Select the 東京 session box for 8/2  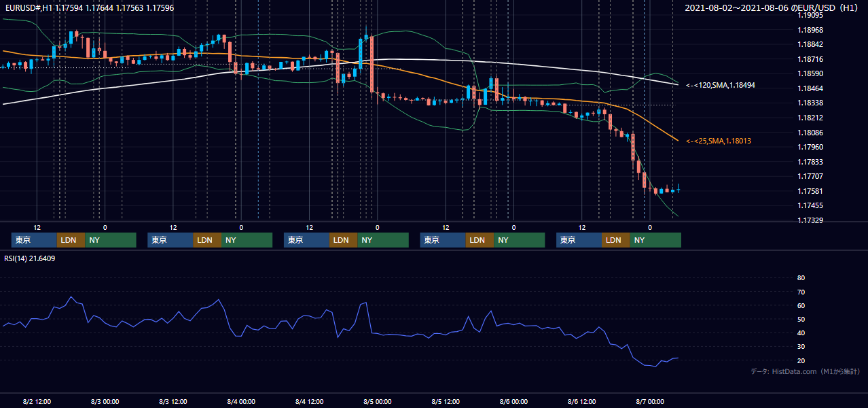tap(34, 240)
